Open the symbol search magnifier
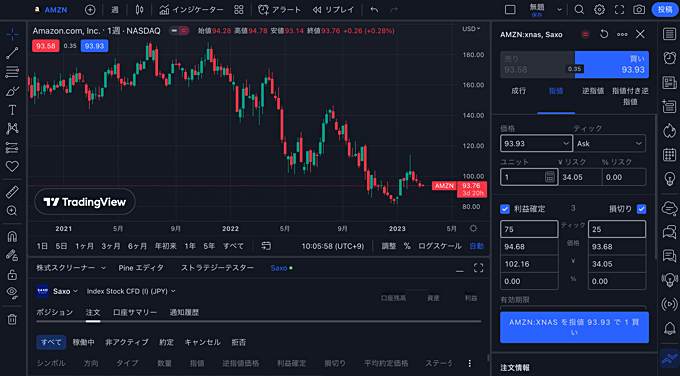The height and width of the screenshot is (376, 680). click(x=579, y=10)
